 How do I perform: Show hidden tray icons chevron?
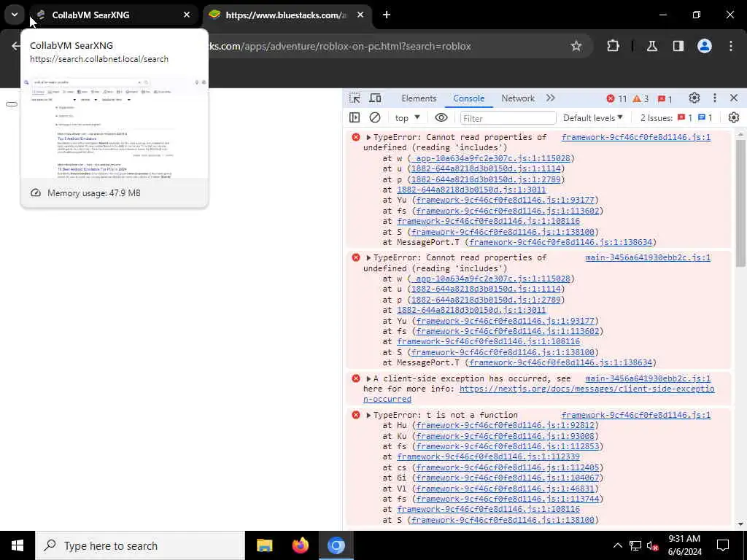point(617,545)
